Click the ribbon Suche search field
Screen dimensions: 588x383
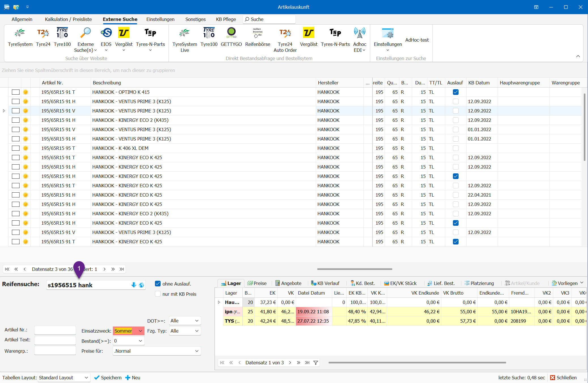(x=269, y=19)
